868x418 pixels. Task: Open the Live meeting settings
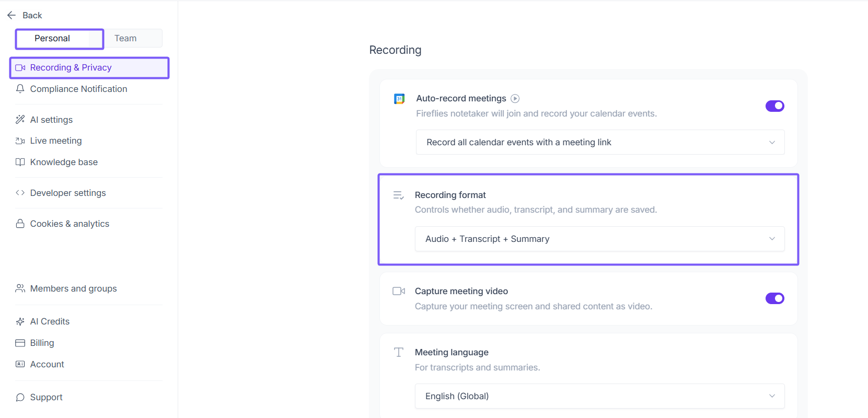[x=56, y=141]
